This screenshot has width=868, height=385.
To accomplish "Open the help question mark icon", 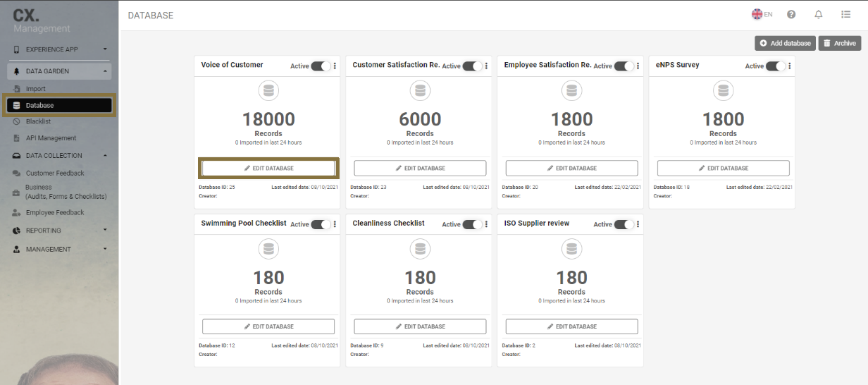I will (x=791, y=14).
